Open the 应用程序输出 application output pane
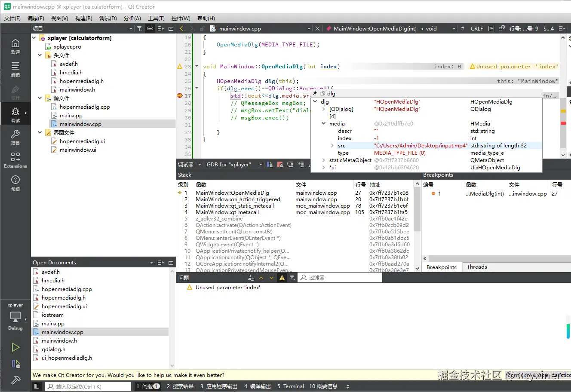Image resolution: width=571 pixels, height=392 pixels. [218, 386]
